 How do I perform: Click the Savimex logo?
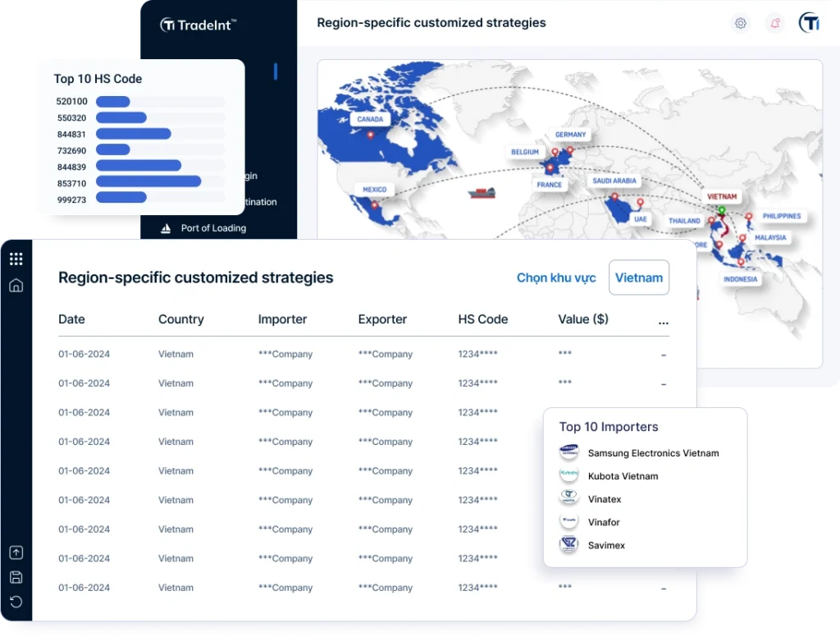[569, 544]
